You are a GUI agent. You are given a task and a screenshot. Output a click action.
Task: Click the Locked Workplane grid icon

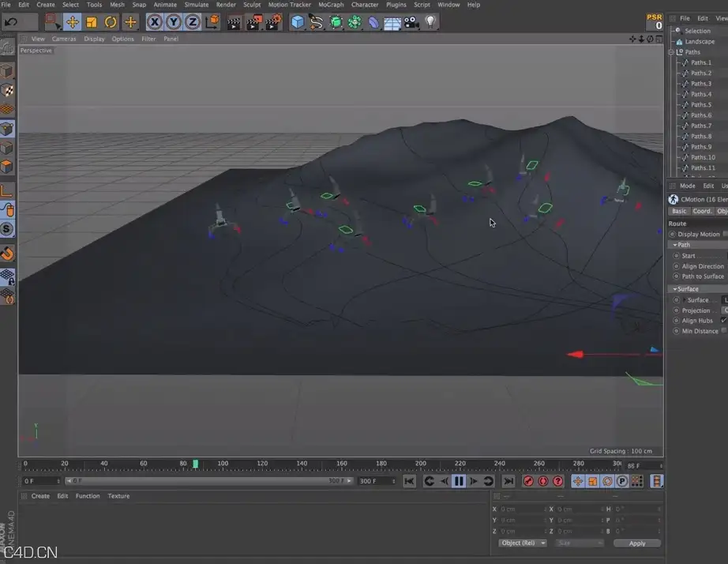[7, 277]
